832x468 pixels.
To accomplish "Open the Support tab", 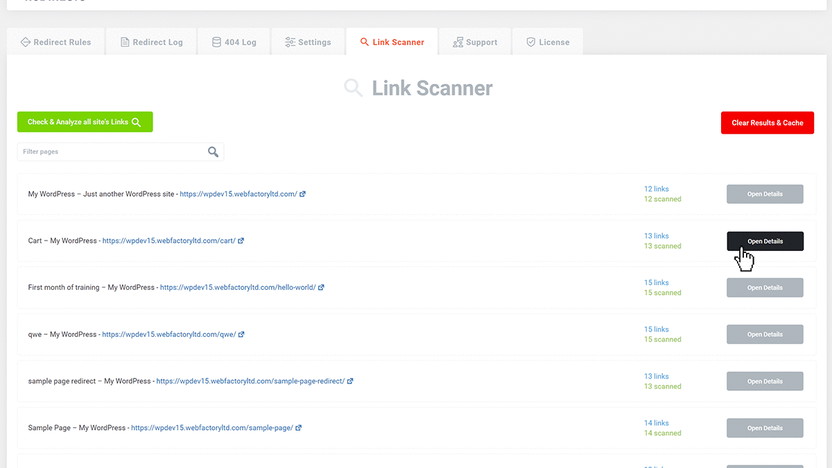I will (x=475, y=42).
